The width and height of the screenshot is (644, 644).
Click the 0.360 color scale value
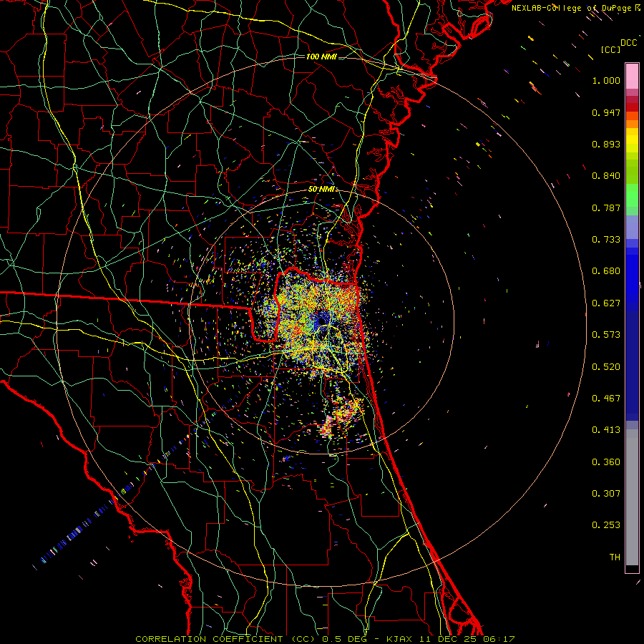[x=606, y=462]
